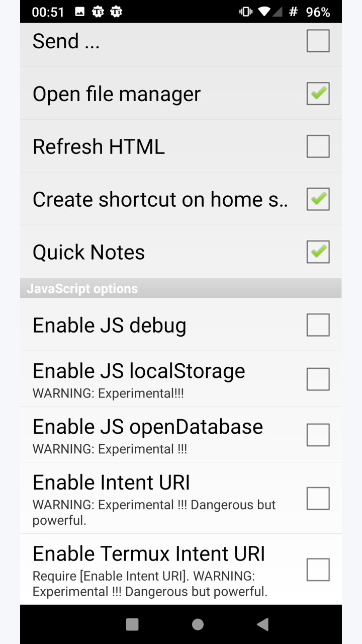
Task: Tap the vibrate mode icon in status bar
Action: 246,12
